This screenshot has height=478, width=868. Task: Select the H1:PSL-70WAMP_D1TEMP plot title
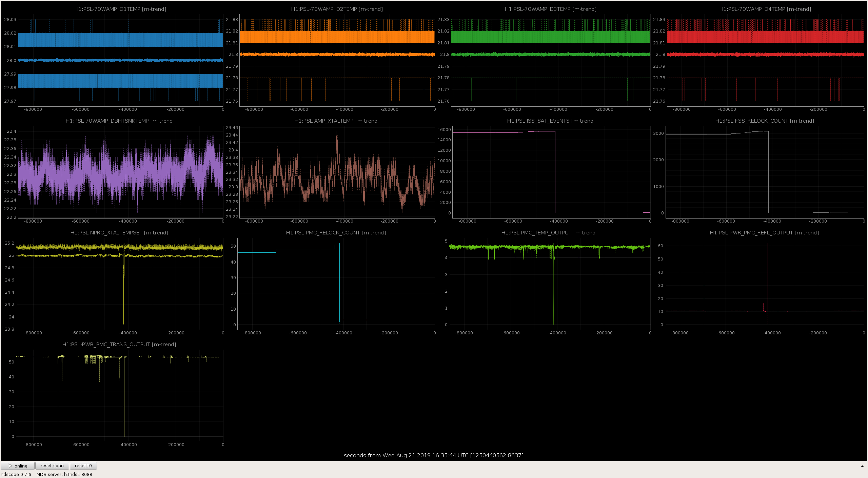pyautogui.click(x=120, y=9)
